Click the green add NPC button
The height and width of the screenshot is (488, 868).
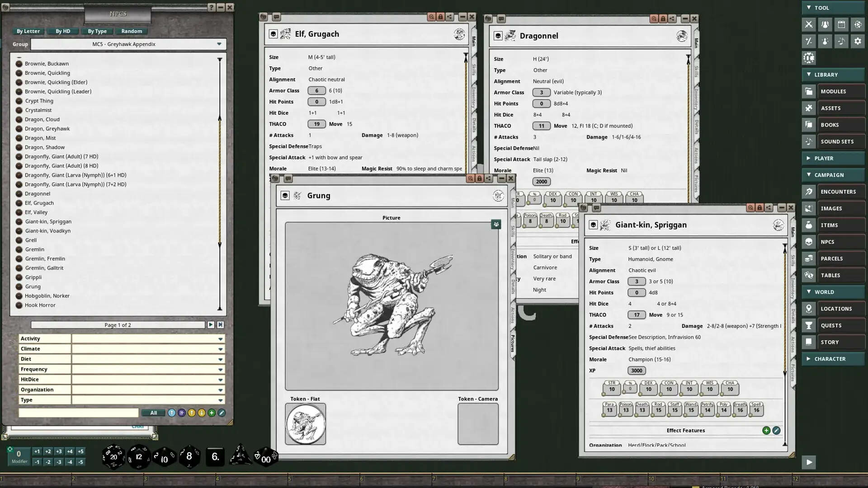tap(212, 413)
